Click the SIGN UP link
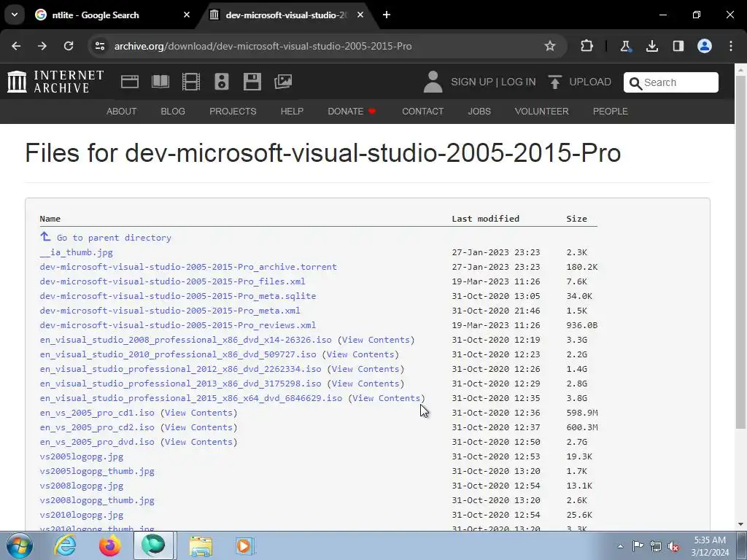 pyautogui.click(x=472, y=82)
